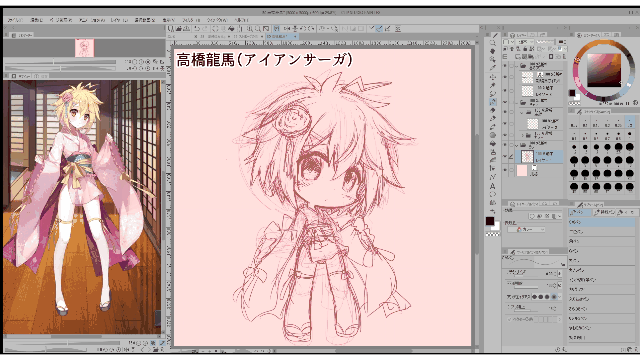Open the expression color dropdown in Layer Property
Image resolution: width=640 pixels, height=360 pixels.
pyautogui.click(x=527, y=229)
